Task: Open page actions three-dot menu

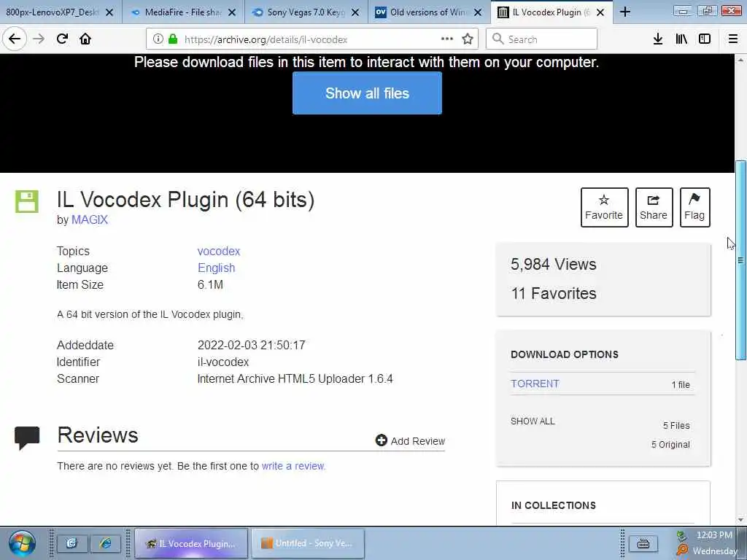Action: 447,39
